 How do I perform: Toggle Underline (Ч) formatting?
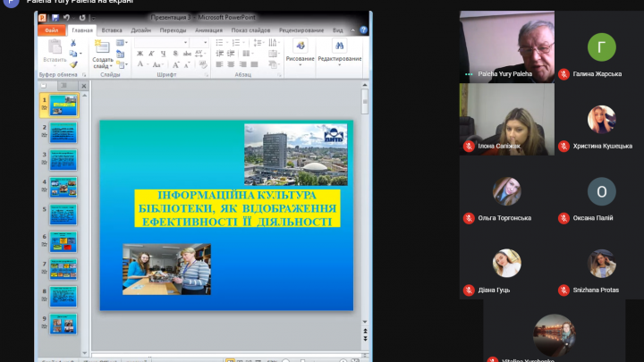[x=163, y=54]
